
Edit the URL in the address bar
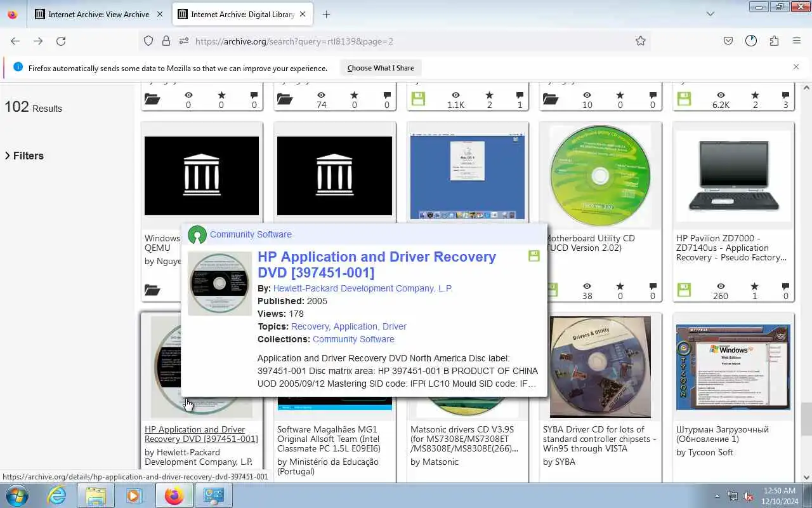coord(406,41)
